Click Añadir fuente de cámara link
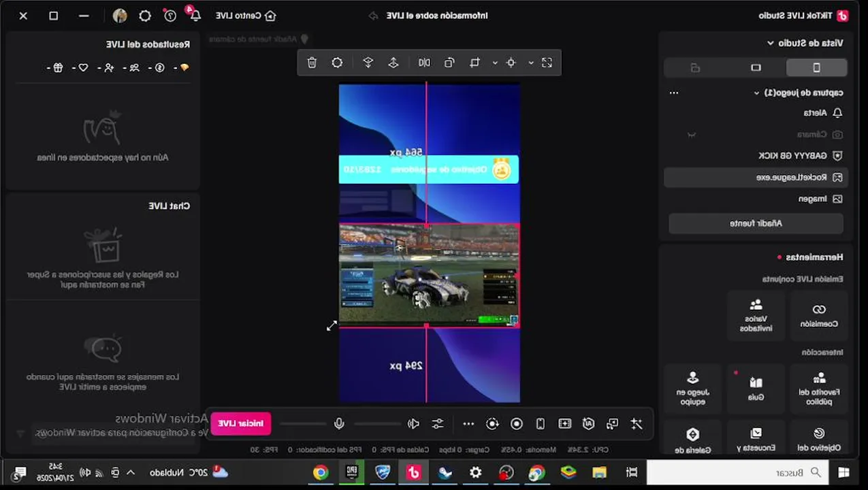Screen dimensions: 868x490 coord(259,39)
